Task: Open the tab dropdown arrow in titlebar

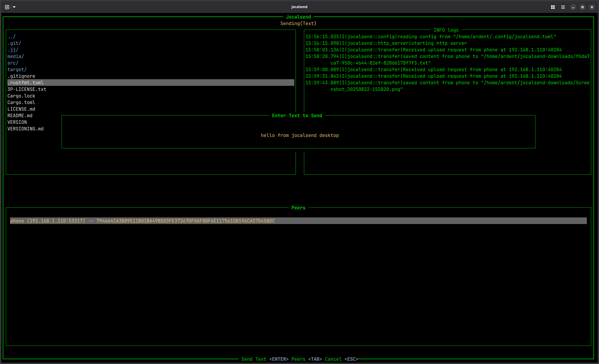Action: 14,7
